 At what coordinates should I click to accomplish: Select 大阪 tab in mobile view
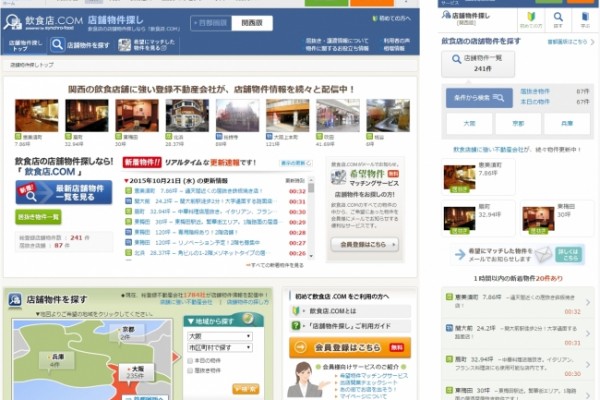tap(470, 124)
